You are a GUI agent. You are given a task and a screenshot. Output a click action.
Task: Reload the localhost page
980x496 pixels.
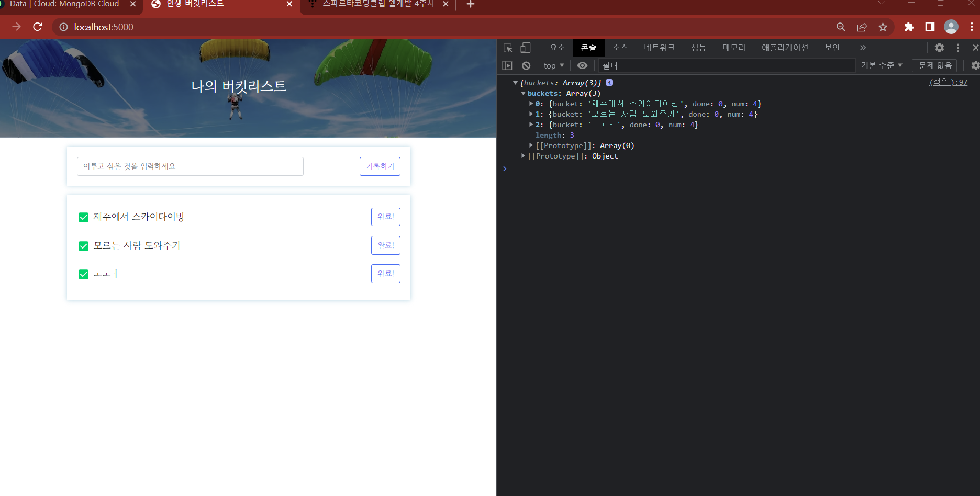coord(38,27)
